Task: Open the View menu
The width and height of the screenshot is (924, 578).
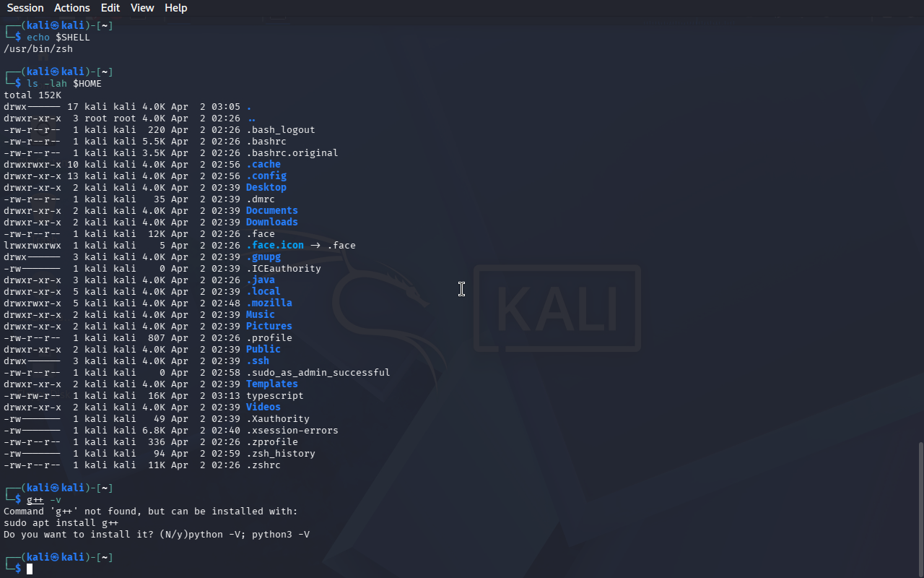Action: (x=142, y=8)
